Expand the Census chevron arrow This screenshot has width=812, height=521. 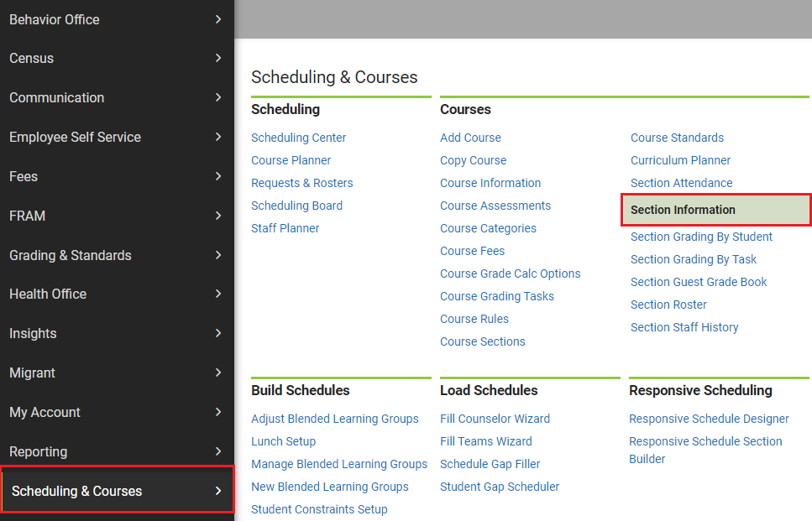click(218, 58)
